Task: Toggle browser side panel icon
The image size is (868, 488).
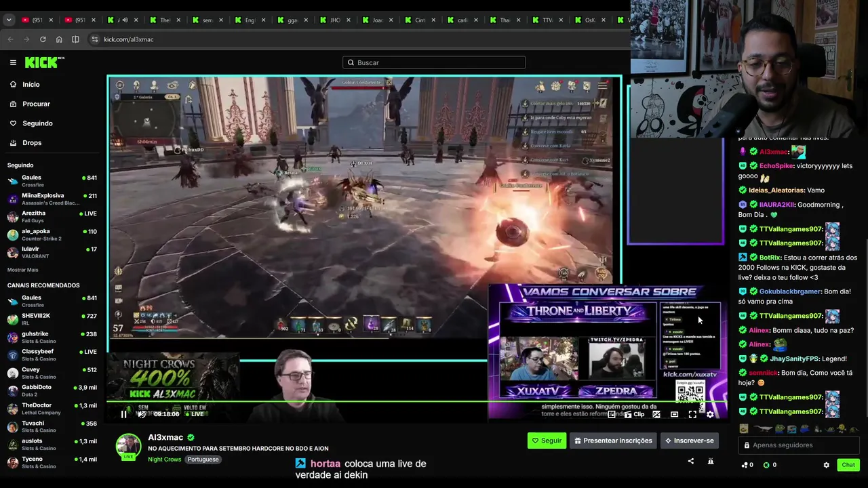Action: pyautogui.click(x=75, y=39)
